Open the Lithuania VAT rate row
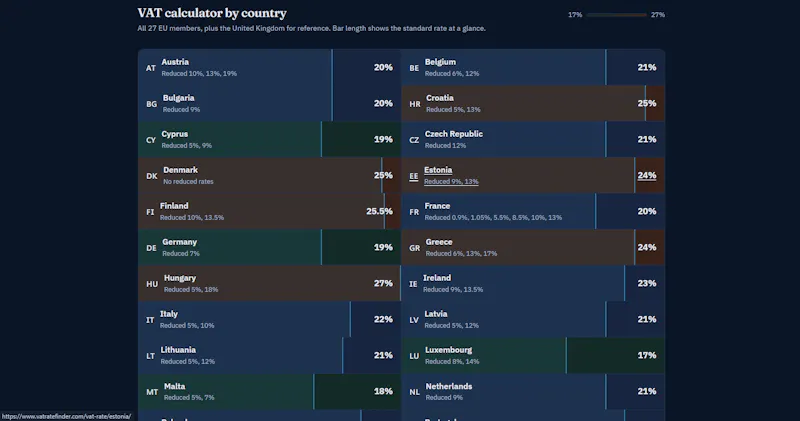 point(269,355)
